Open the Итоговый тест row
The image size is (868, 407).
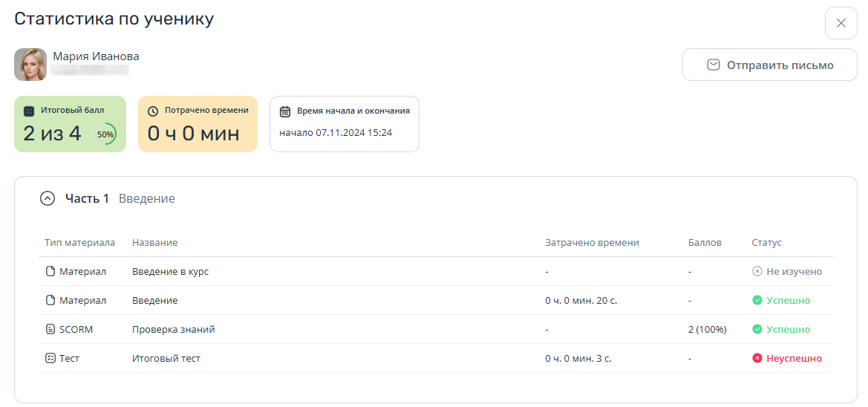[436, 358]
